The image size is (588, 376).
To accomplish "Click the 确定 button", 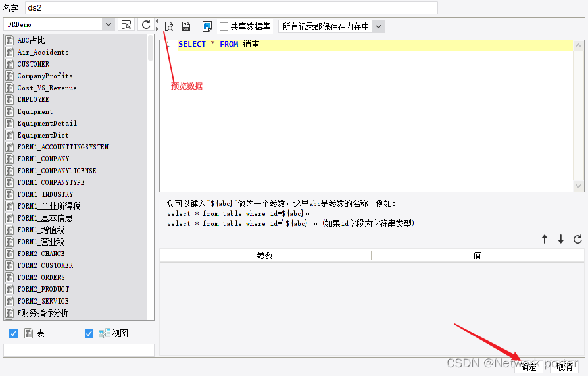I will click(x=528, y=367).
